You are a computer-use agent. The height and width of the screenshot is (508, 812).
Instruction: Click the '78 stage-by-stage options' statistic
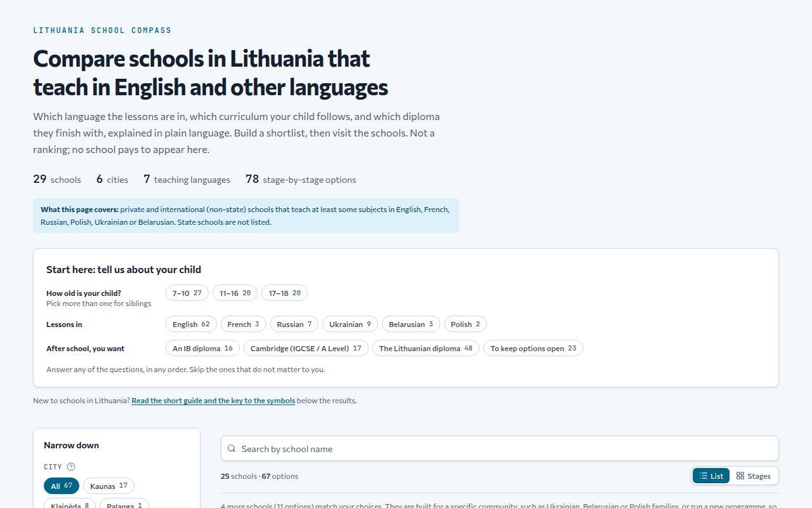coord(301,179)
